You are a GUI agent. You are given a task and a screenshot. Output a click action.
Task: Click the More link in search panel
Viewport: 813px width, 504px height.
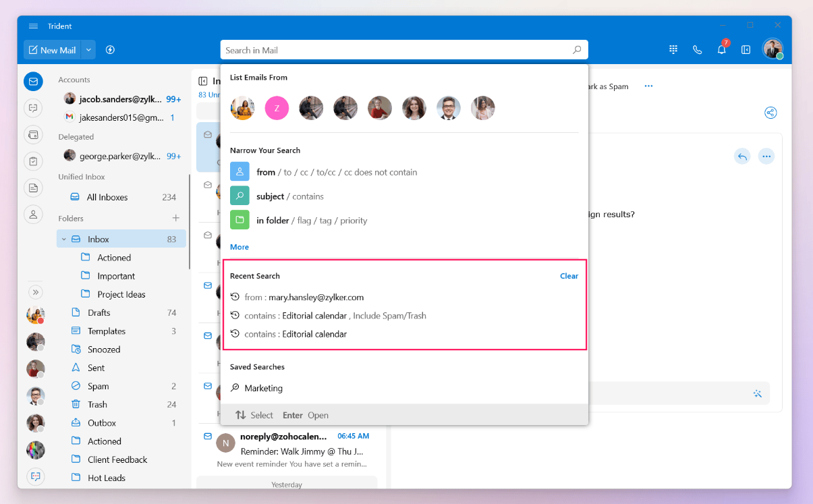pyautogui.click(x=240, y=247)
